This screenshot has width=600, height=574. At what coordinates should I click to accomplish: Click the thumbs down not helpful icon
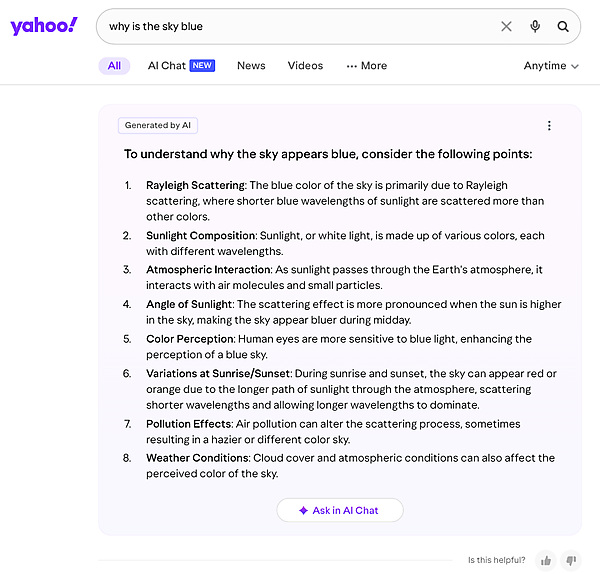(571, 560)
